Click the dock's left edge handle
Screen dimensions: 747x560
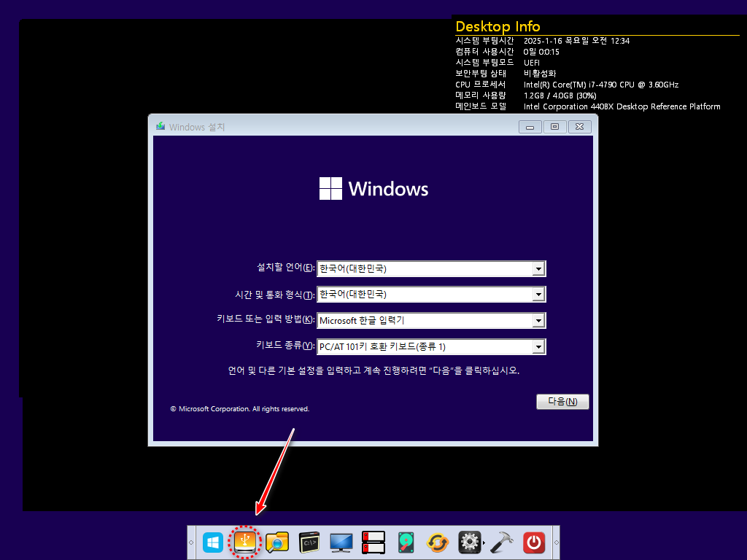[x=191, y=542]
